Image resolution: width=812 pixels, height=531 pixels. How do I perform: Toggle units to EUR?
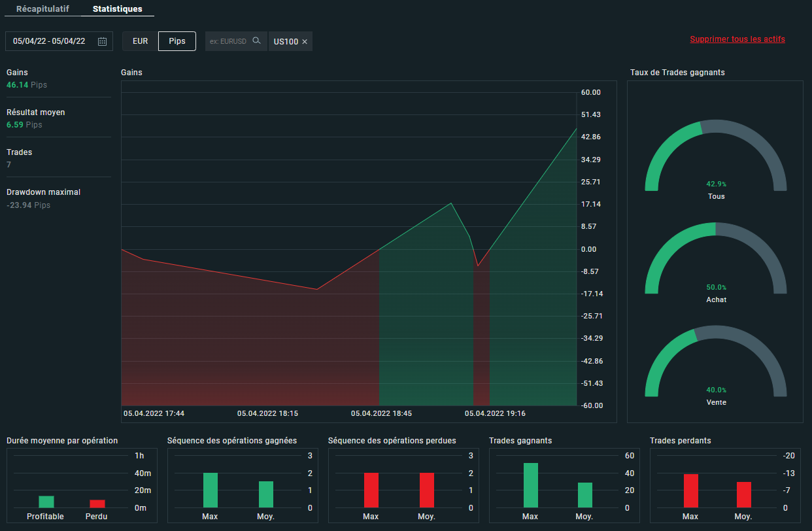(140, 41)
